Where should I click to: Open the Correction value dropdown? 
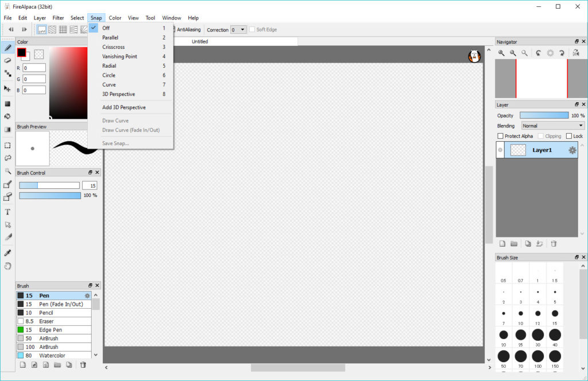[238, 30]
